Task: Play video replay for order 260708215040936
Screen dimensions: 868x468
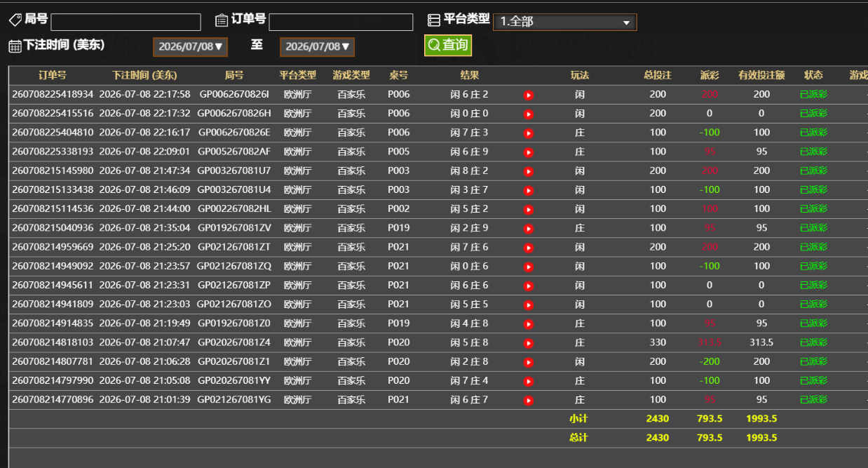Action: click(529, 228)
